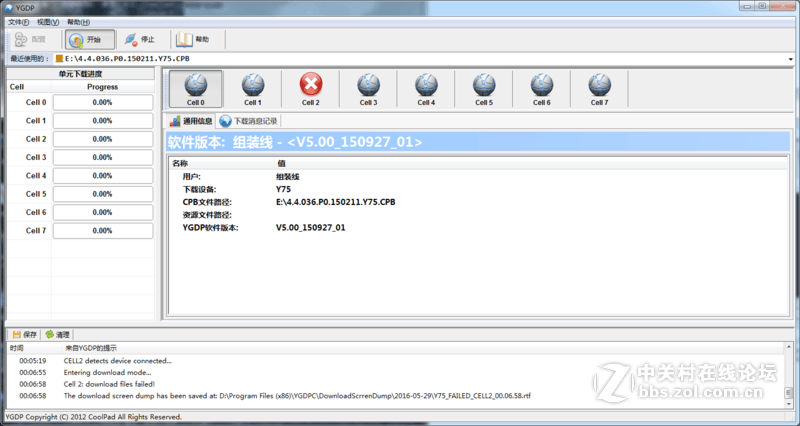Click the Cell 5 progress bar

[x=103, y=194]
